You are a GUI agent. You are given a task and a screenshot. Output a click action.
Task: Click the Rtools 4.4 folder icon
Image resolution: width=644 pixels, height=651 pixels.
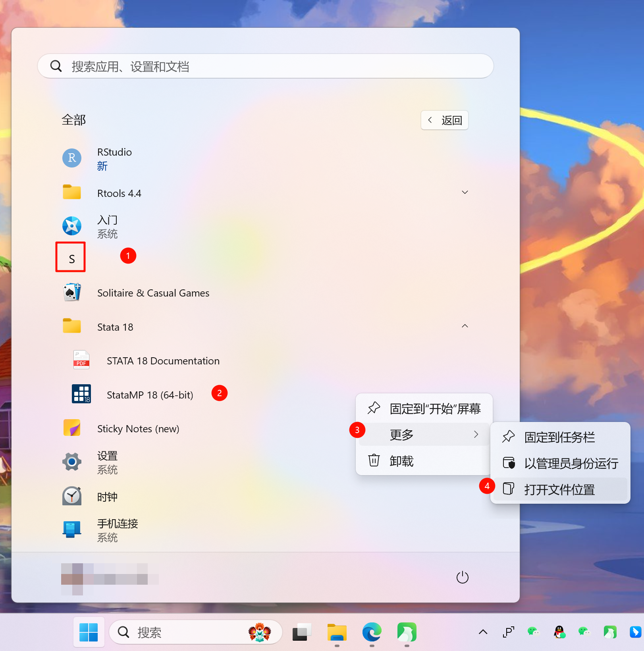tap(72, 192)
